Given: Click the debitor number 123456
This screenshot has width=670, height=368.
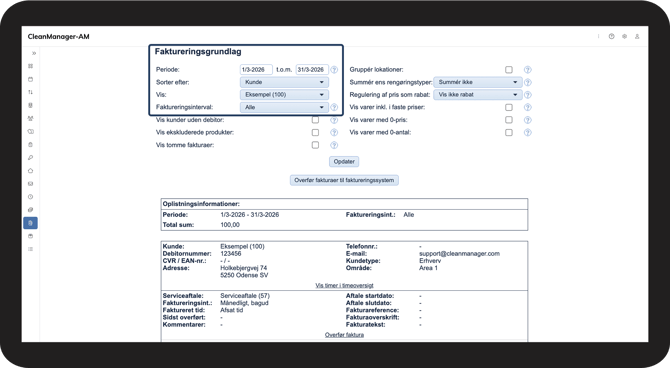Looking at the screenshot, I should click(231, 253).
